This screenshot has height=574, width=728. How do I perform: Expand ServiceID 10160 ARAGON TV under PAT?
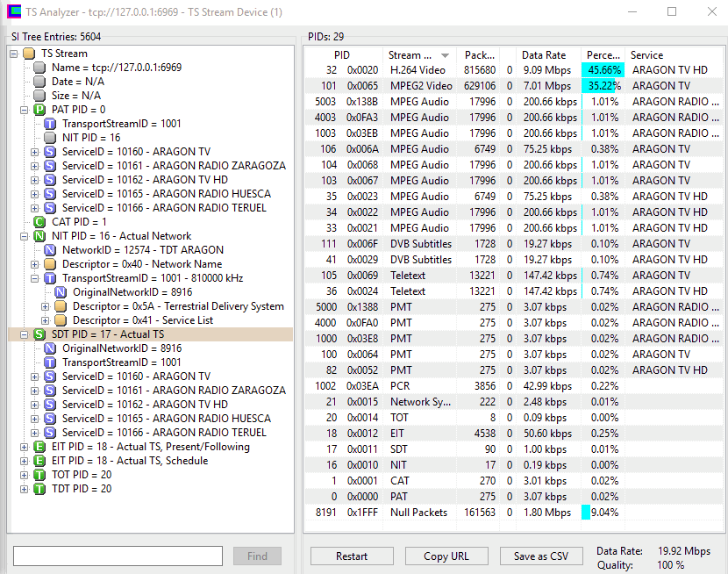pyautogui.click(x=35, y=152)
